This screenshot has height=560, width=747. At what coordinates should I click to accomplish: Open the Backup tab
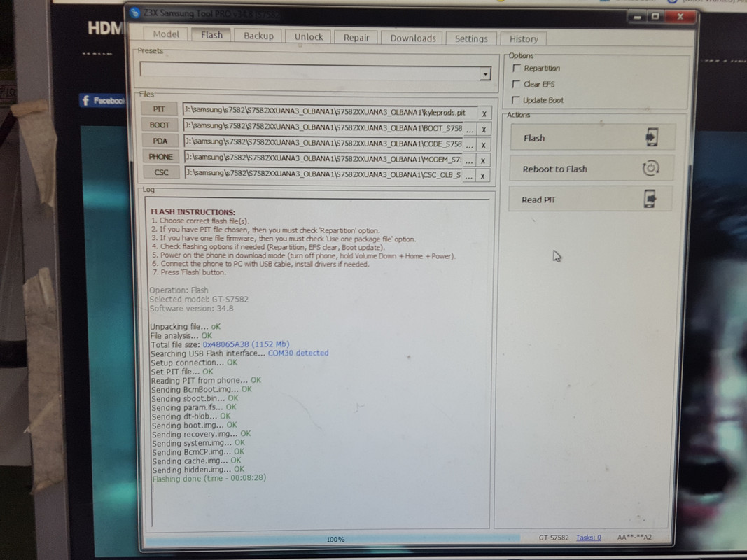[259, 36]
